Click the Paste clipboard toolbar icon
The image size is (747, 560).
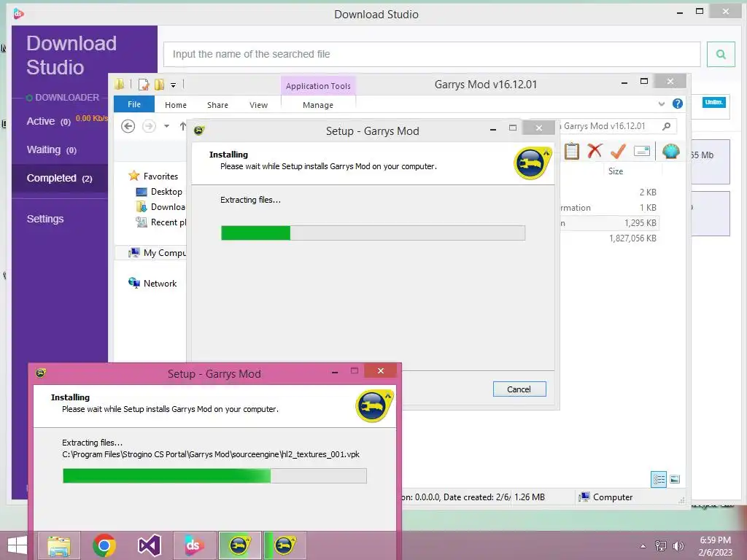pos(572,151)
